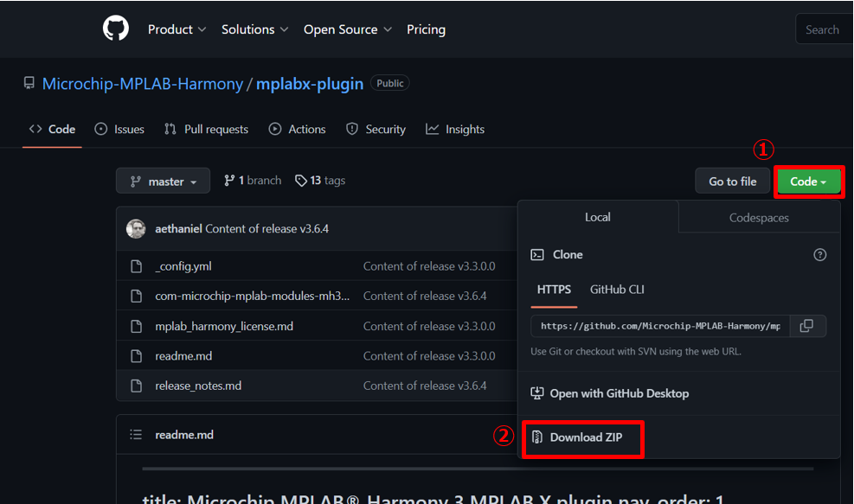Open the Security tab
The width and height of the screenshot is (854, 504).
point(376,129)
